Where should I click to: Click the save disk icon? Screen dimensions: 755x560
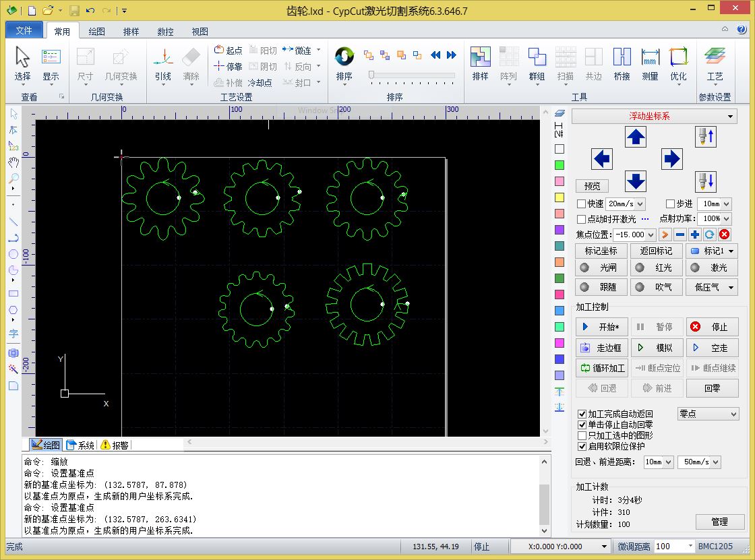[x=74, y=11]
